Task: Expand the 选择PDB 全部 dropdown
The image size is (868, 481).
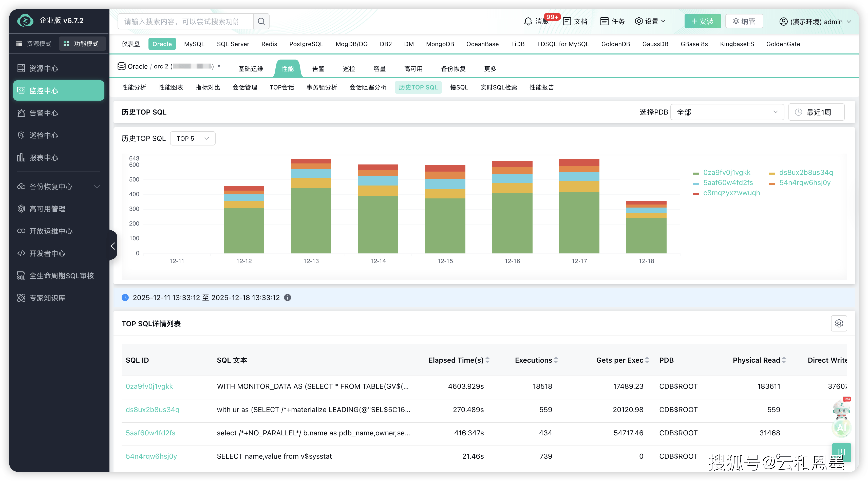Action: [x=727, y=112]
